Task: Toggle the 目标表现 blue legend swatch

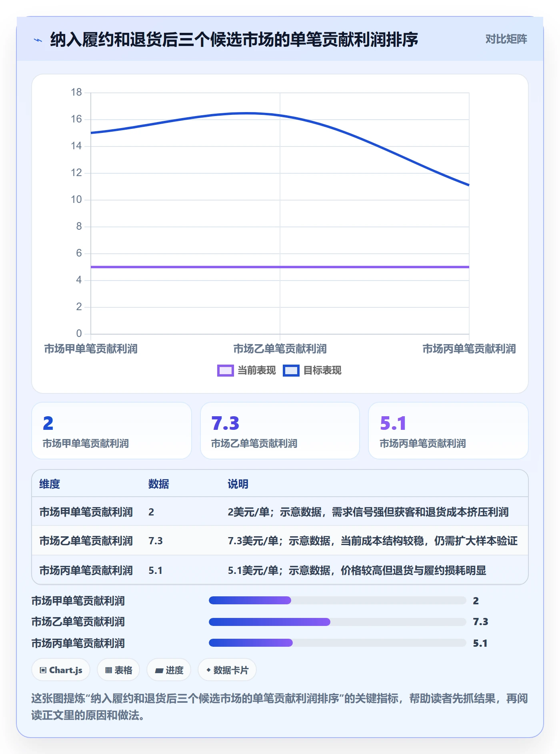Action: 291,371
